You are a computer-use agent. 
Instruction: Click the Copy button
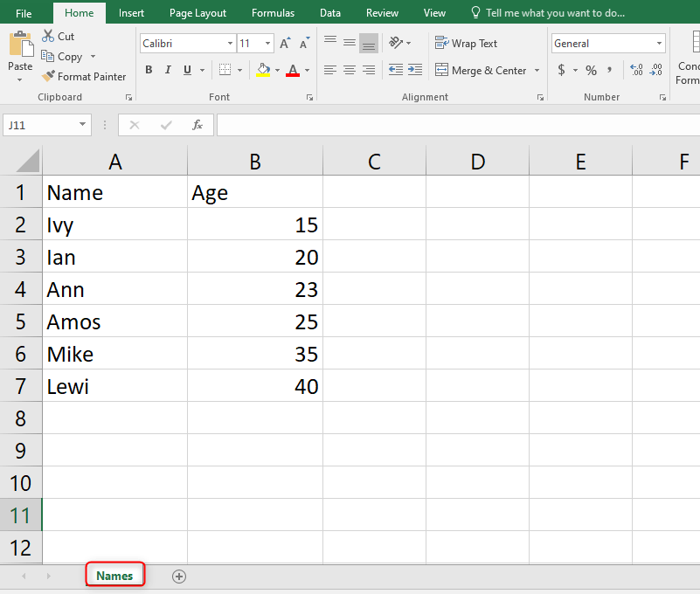click(61, 57)
